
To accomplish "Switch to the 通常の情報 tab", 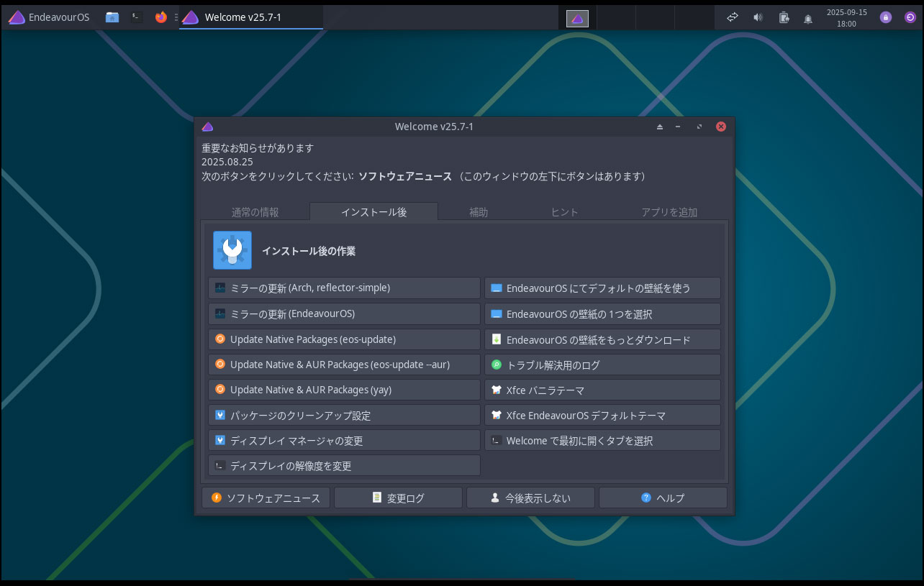I will tap(255, 212).
